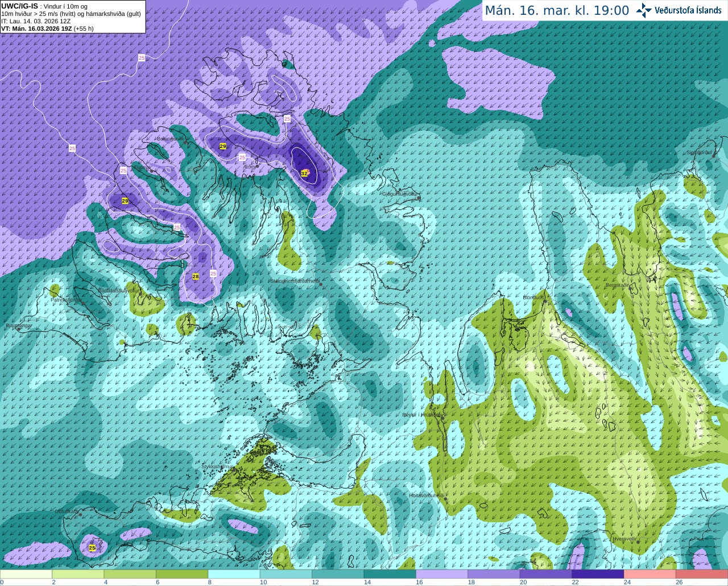Screen dimensions: 728x586
Task: Click the yellow 25 gust marker near Gufuskálar
Action: click(x=92, y=548)
